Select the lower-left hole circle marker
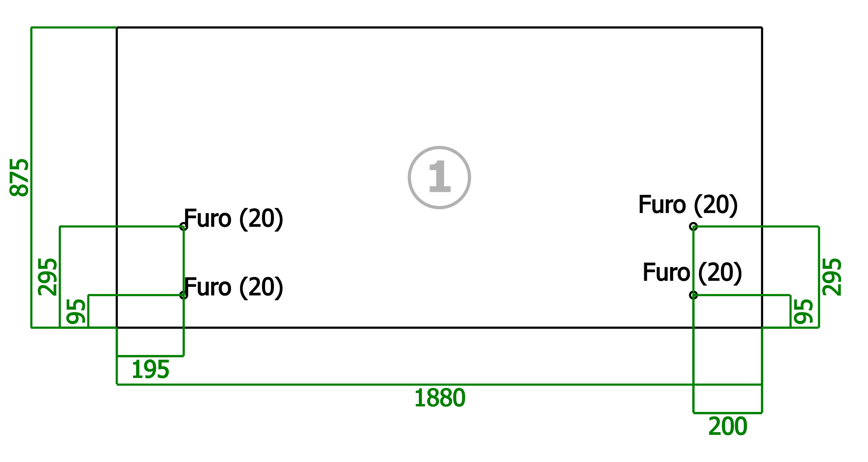 coord(184,295)
